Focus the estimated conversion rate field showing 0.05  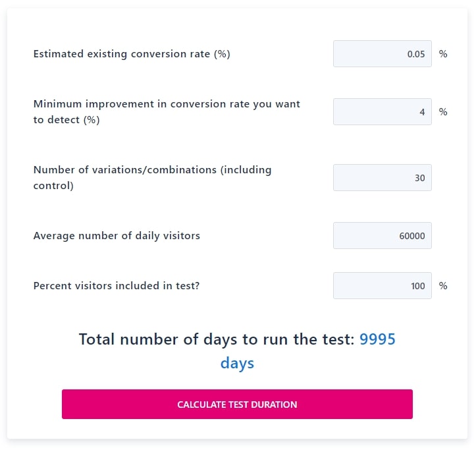coord(383,54)
